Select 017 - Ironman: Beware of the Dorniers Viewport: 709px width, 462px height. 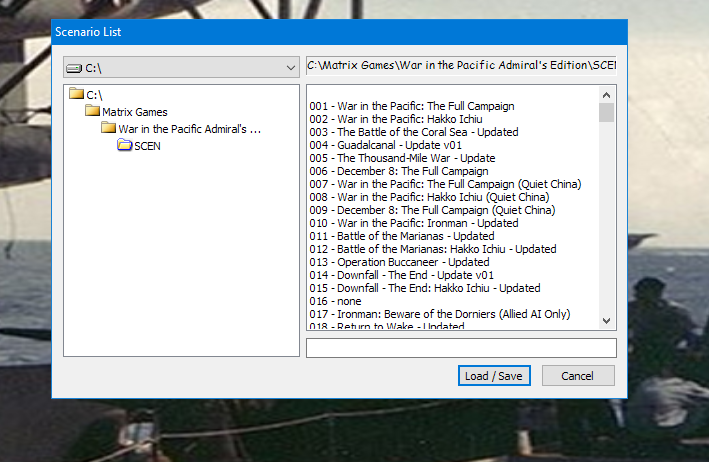[x=440, y=314]
